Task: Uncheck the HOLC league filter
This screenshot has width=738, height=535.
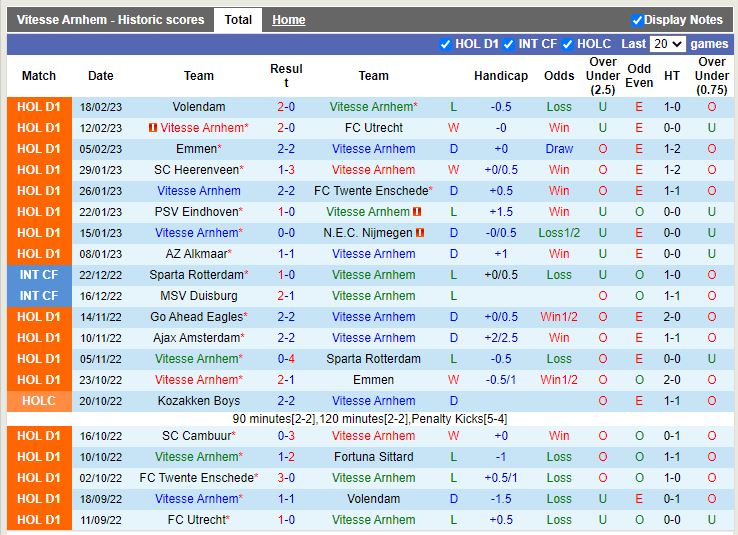Action: [568, 44]
